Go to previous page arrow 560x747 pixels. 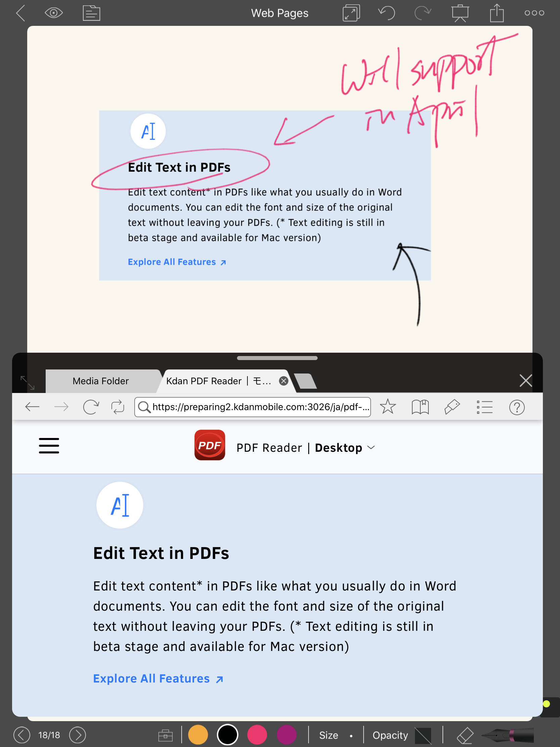pos(21,735)
